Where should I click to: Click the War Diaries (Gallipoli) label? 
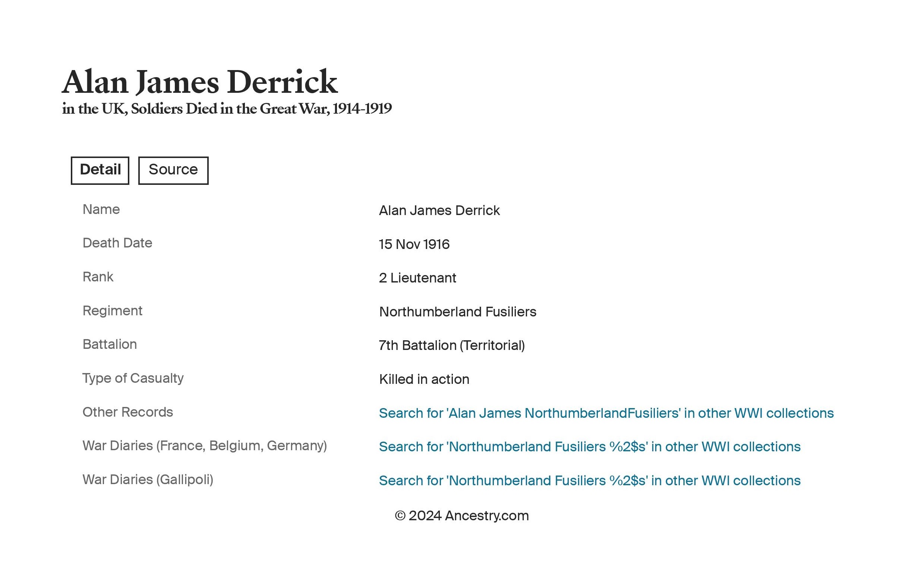(148, 480)
